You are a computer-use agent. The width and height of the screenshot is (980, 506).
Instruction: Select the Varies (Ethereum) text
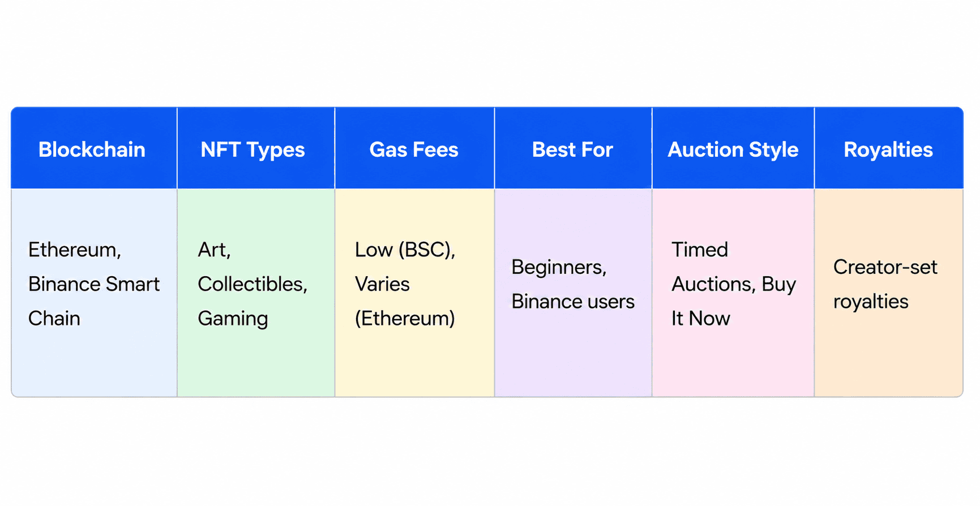coord(405,301)
